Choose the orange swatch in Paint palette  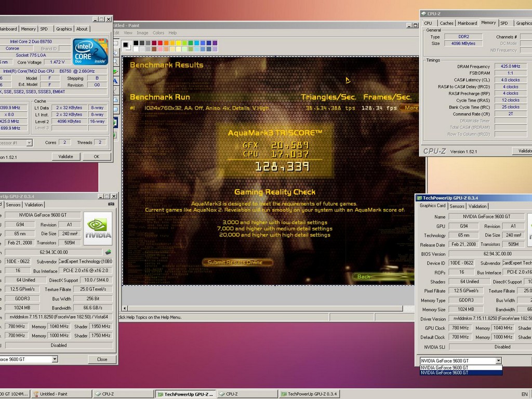point(166,43)
